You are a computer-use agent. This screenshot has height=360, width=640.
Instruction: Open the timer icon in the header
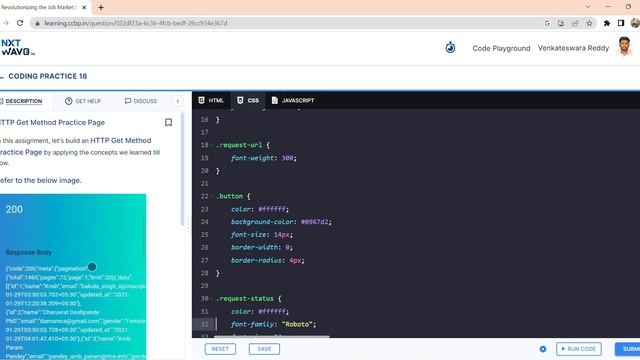[450, 48]
